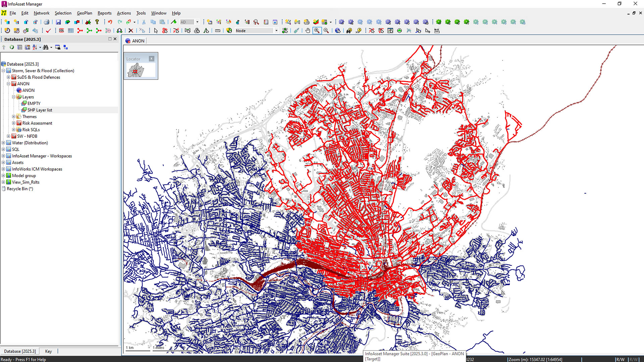The image size is (644, 362).
Task: Open the GeoPlan menu
Action: [85, 13]
